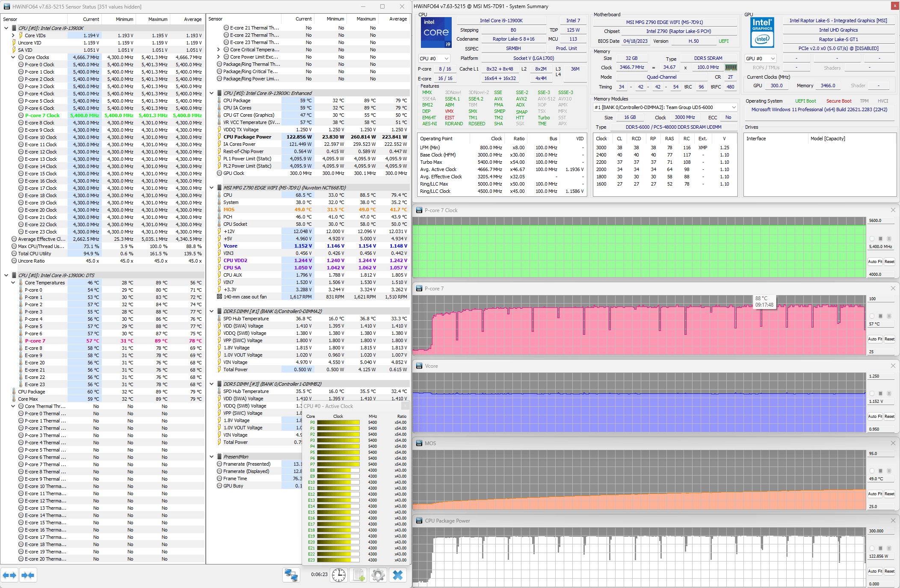The width and height of the screenshot is (900, 588).
Task: Select the CPU Package Power sensor row
Action: coord(247,137)
